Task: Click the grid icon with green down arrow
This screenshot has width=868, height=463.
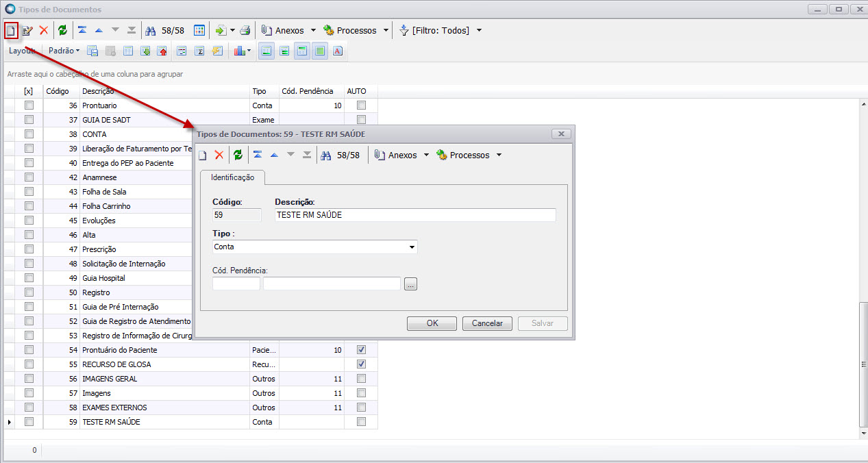Action: [x=145, y=51]
